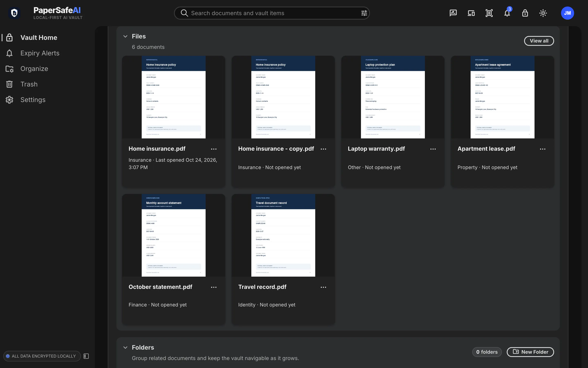Click the October statement.pdf file name
588x368 pixels.
(160, 287)
